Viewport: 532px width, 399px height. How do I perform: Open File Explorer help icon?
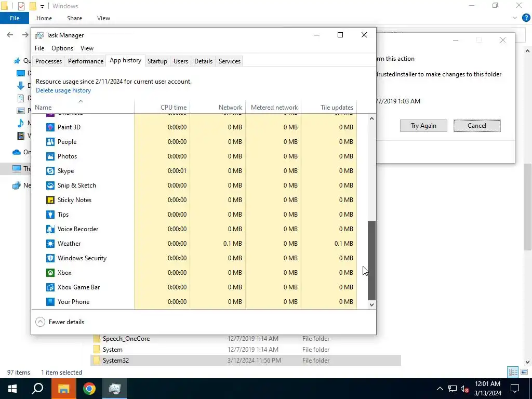526,18
